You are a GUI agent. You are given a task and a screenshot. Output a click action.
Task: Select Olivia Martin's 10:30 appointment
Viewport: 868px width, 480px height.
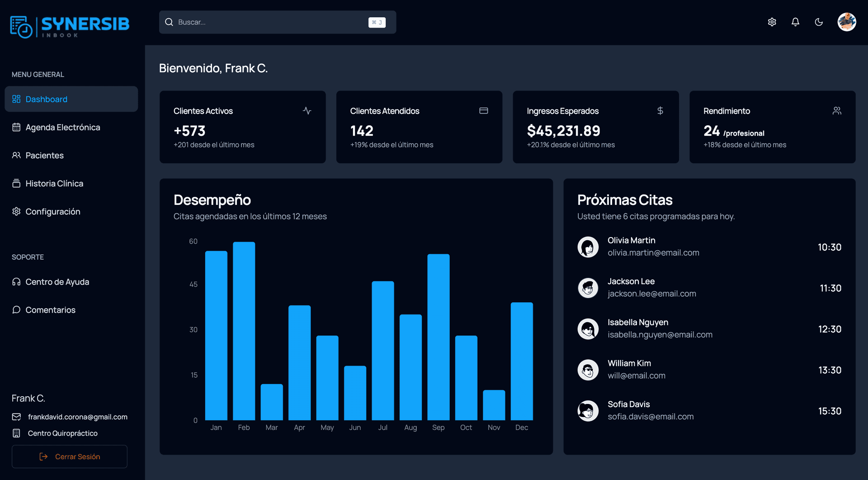coord(709,247)
